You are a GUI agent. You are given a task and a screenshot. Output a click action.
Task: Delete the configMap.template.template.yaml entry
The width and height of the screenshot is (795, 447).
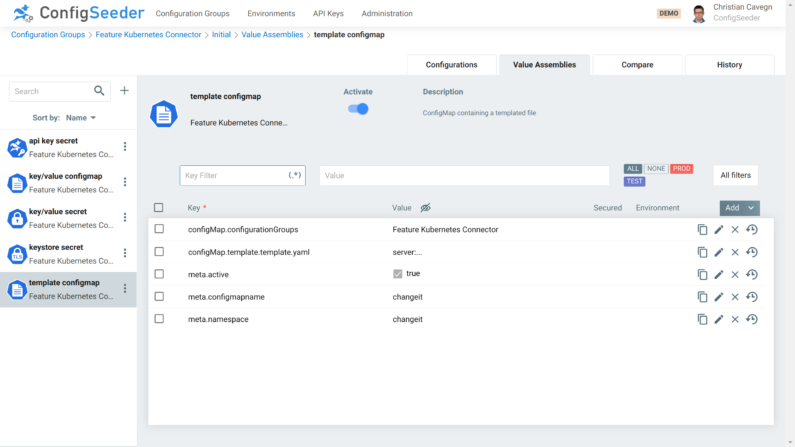735,252
